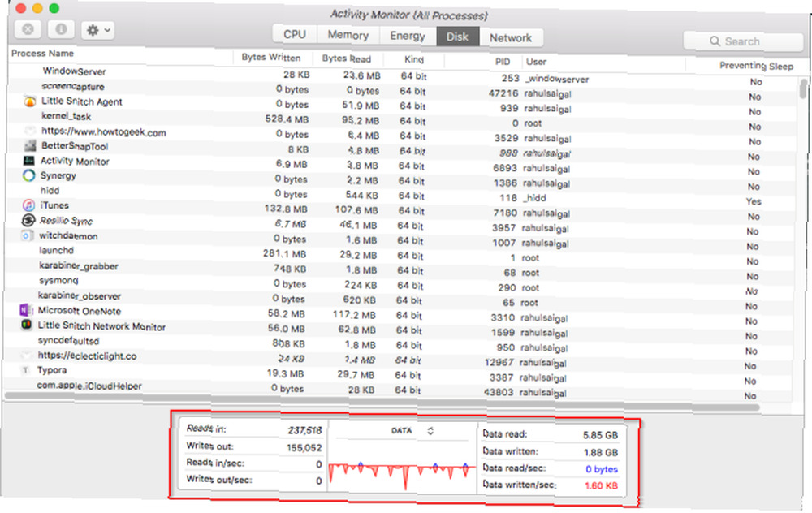This screenshot has height=513, width=812.
Task: Select the sysmond process row
Action: (400, 284)
